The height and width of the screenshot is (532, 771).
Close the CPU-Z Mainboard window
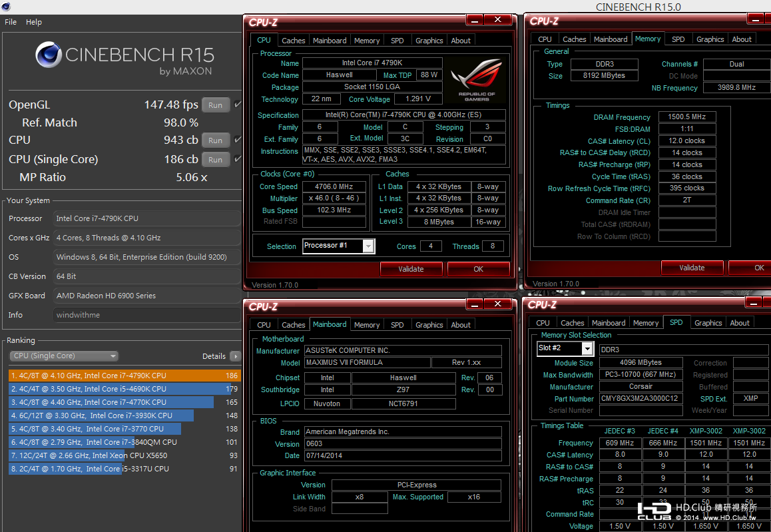pos(497,304)
